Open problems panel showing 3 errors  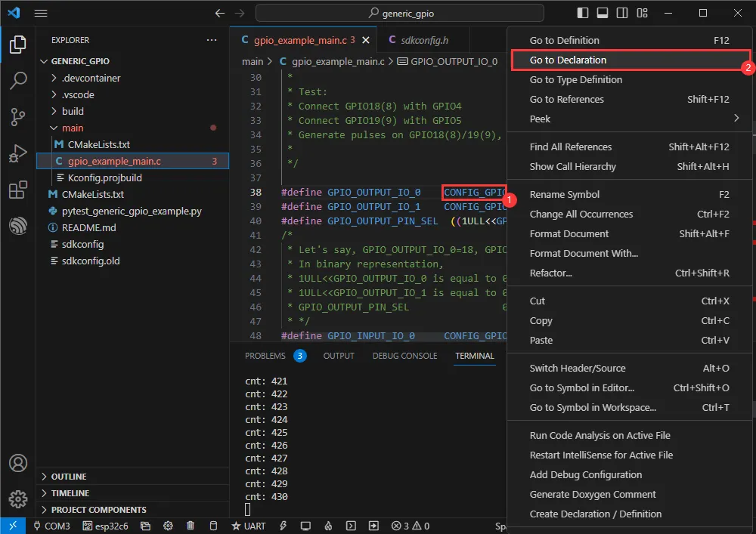(x=264, y=356)
